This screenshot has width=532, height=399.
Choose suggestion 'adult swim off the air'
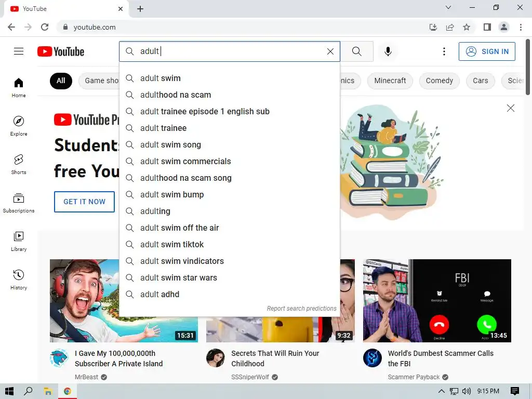pyautogui.click(x=229, y=228)
